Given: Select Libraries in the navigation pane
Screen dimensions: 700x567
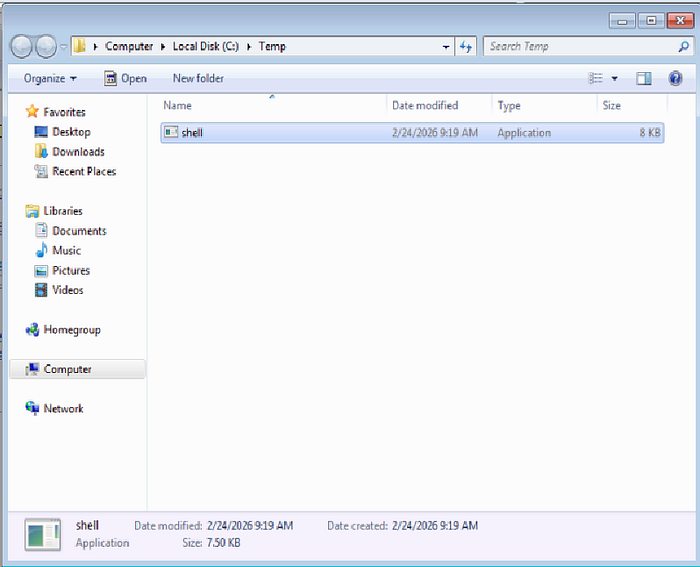Looking at the screenshot, I should click(63, 211).
